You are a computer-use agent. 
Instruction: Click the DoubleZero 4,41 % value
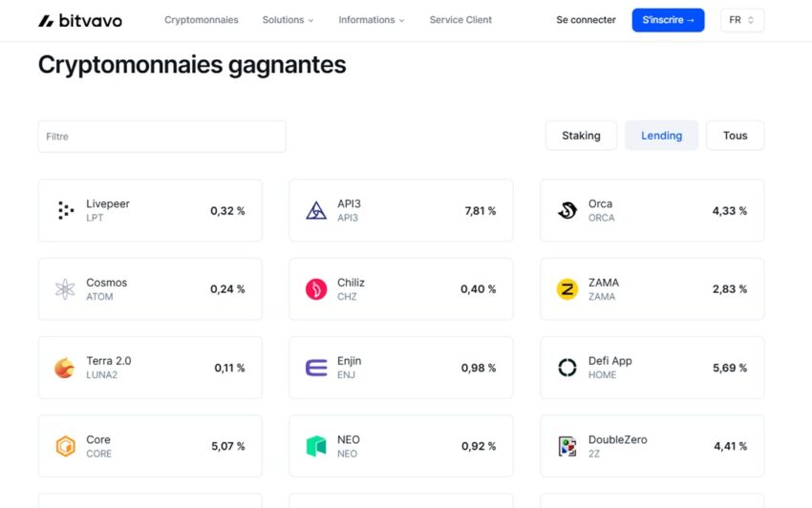730,446
